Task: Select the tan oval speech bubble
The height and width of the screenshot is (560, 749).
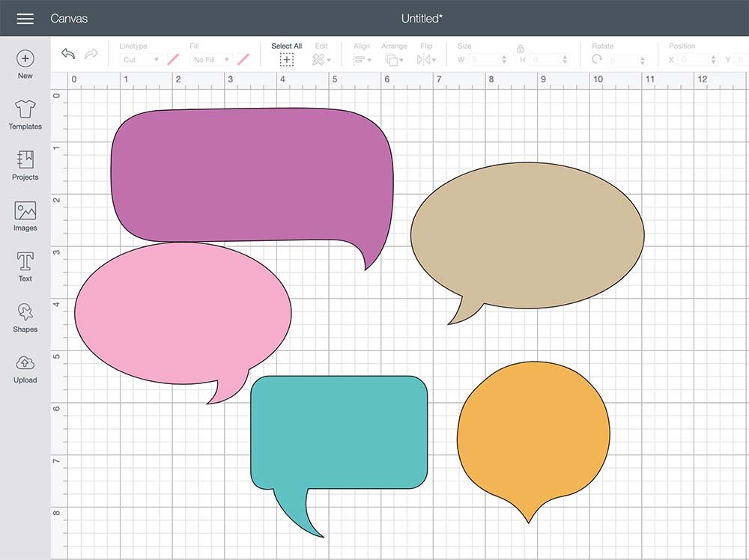Action: tap(527, 237)
